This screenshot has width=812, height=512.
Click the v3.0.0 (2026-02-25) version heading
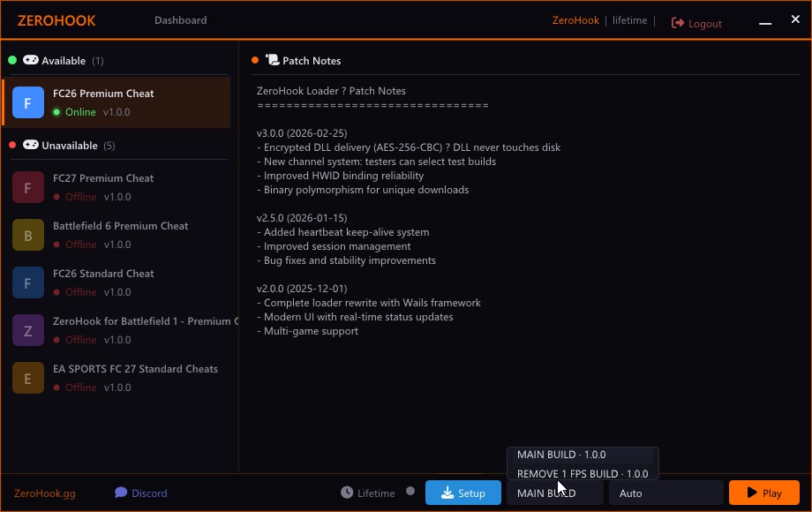pos(302,133)
